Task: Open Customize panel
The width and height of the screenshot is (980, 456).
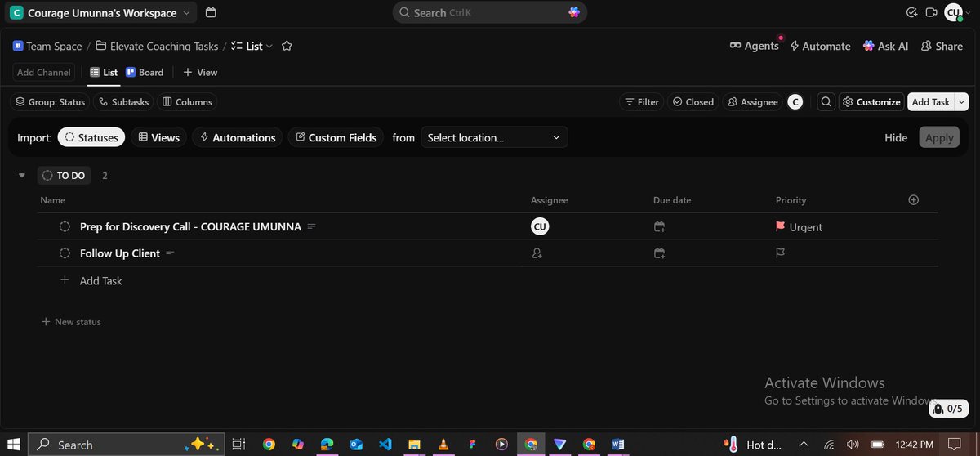Action: 871,102
